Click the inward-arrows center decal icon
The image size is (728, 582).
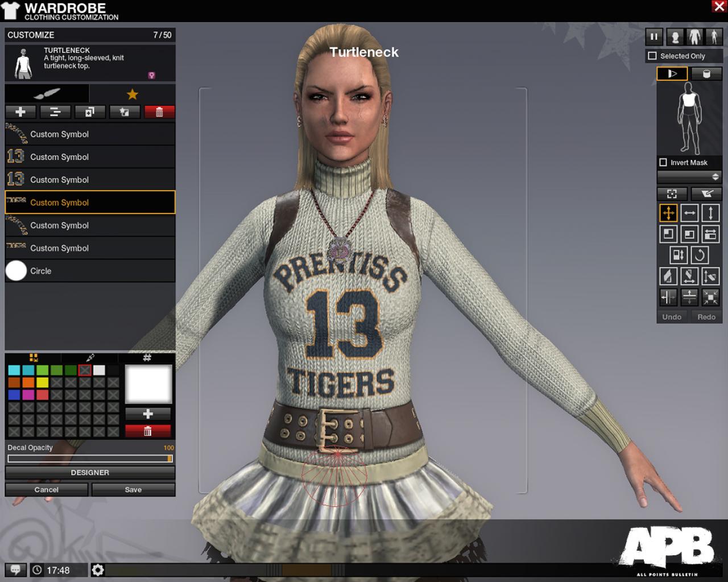[x=710, y=297]
